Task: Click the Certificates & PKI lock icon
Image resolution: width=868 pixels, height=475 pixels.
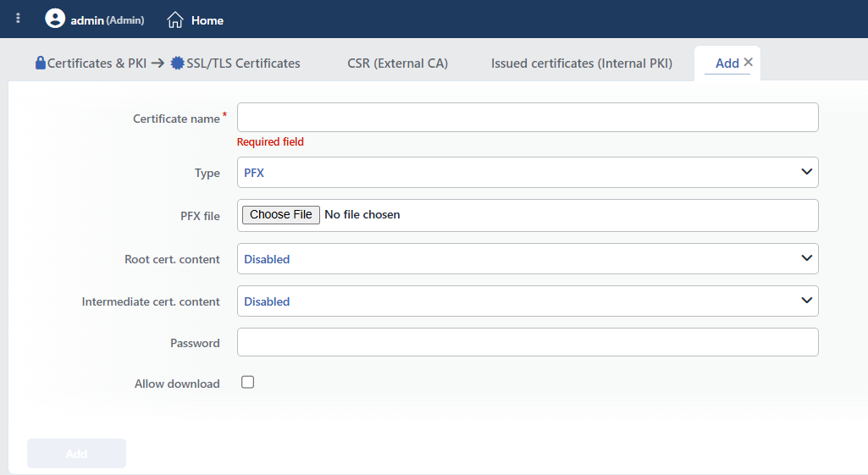Action: point(41,63)
